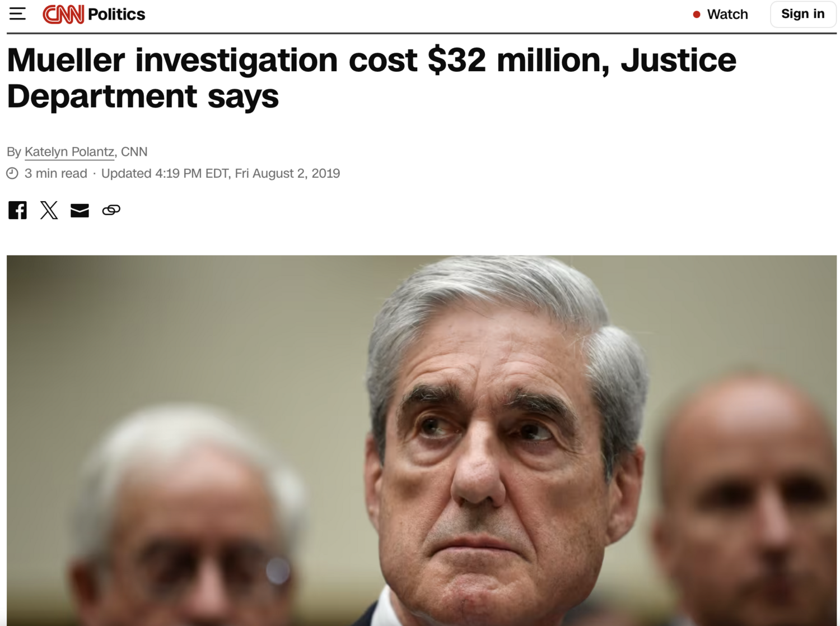The image size is (840, 626).
Task: Go to the Politics section
Action: tap(116, 14)
